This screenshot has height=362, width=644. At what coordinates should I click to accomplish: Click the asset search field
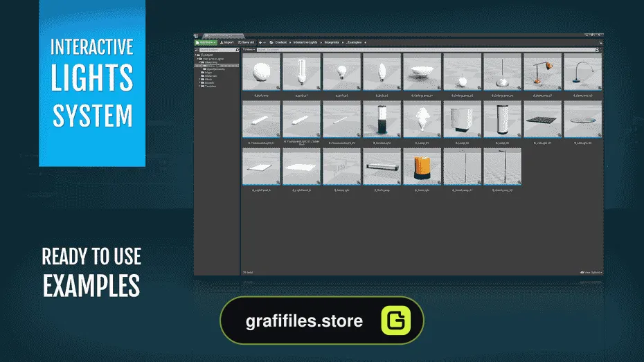click(x=425, y=50)
